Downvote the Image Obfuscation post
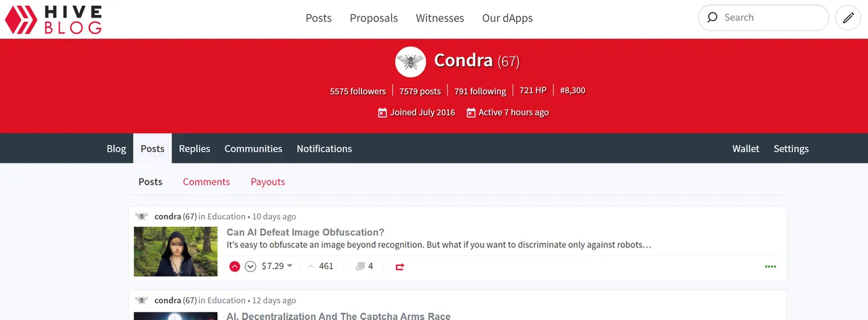The height and width of the screenshot is (320, 868). point(250,266)
